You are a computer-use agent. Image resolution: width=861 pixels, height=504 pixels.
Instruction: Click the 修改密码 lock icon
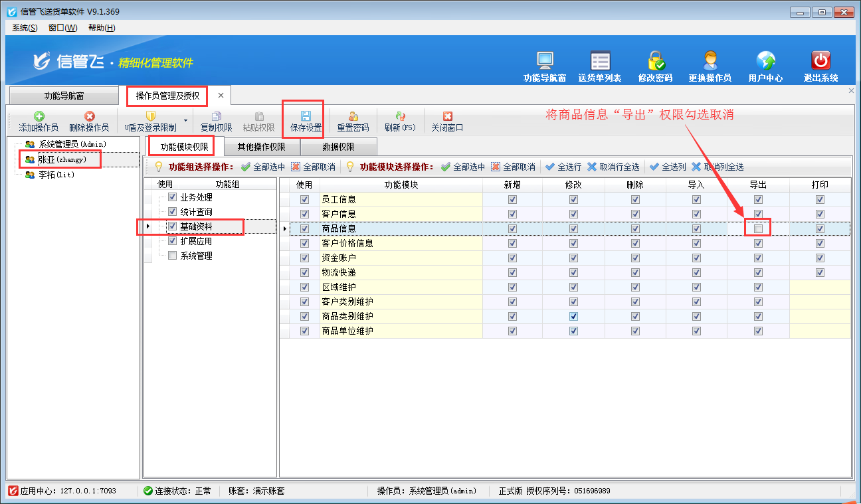click(656, 61)
